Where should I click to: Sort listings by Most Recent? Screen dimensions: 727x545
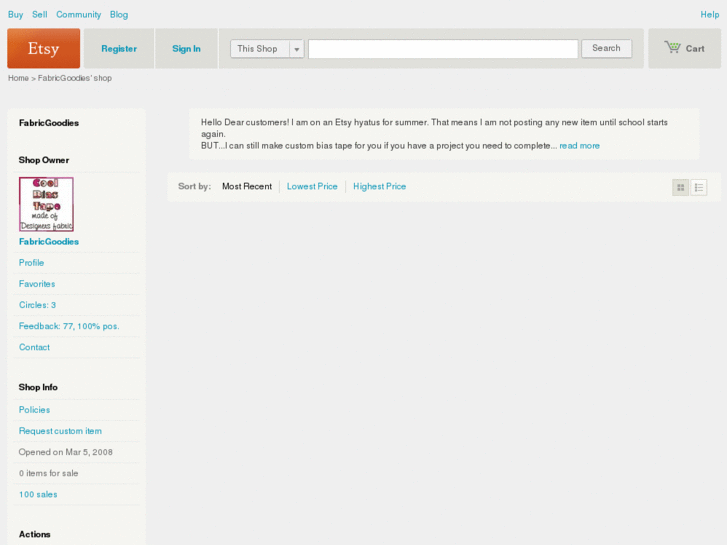click(x=247, y=186)
